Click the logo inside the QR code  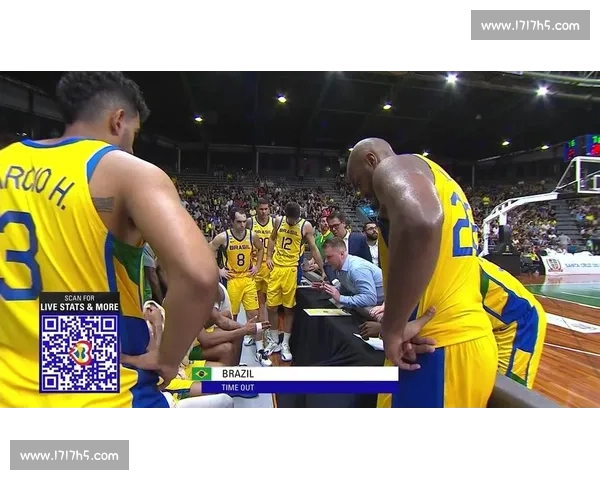80,354
